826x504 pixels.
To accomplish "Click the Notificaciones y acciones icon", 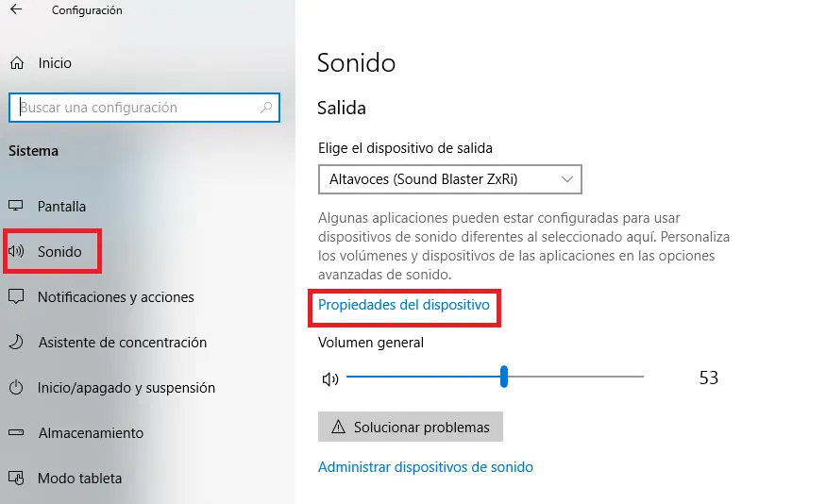I will click(x=16, y=297).
